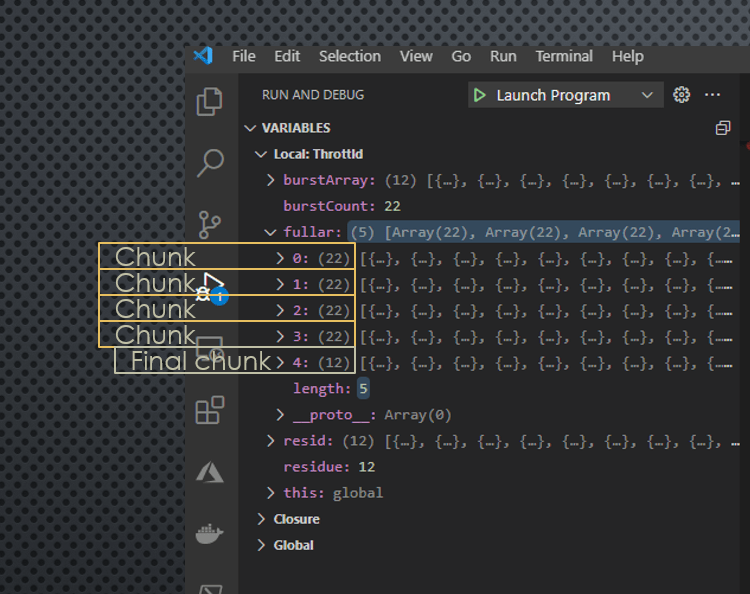Open the Source Control view icon
The height and width of the screenshot is (594, 750).
coord(210,225)
